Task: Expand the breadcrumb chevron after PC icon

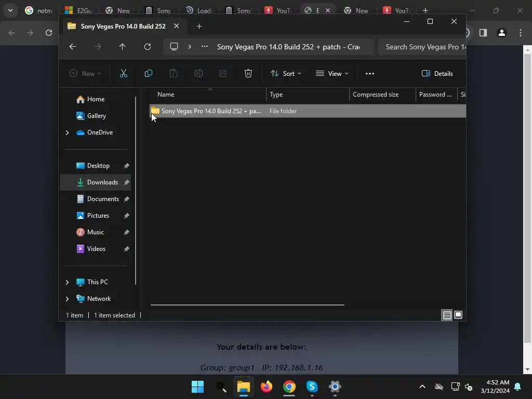Action: pos(190,46)
